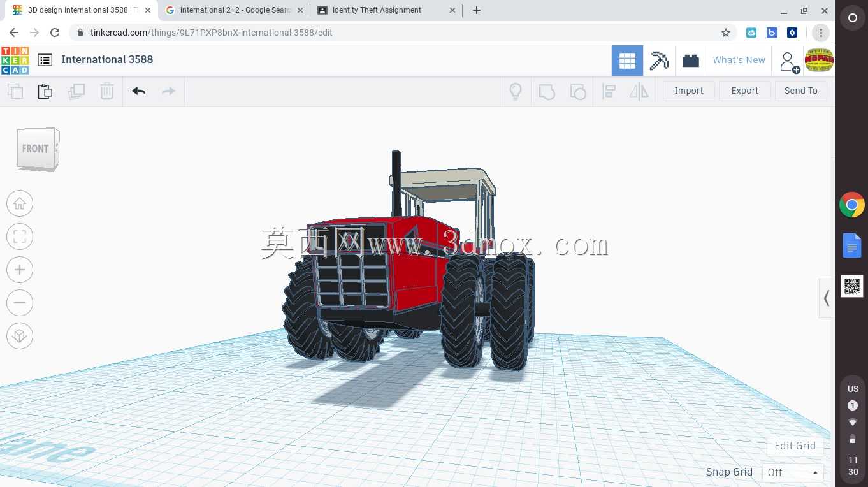This screenshot has height=487, width=868.
Task: Bookmark this page with the star
Action: point(725,33)
